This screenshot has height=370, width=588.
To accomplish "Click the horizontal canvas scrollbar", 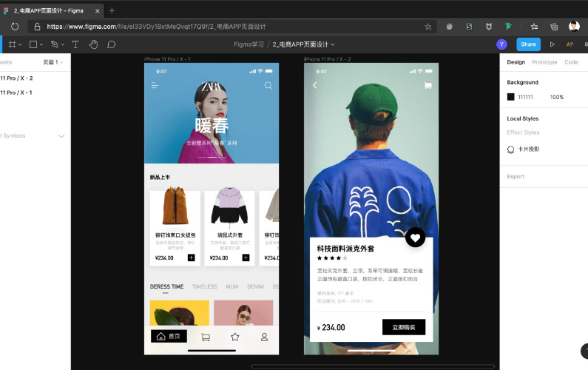I will (x=373, y=366).
